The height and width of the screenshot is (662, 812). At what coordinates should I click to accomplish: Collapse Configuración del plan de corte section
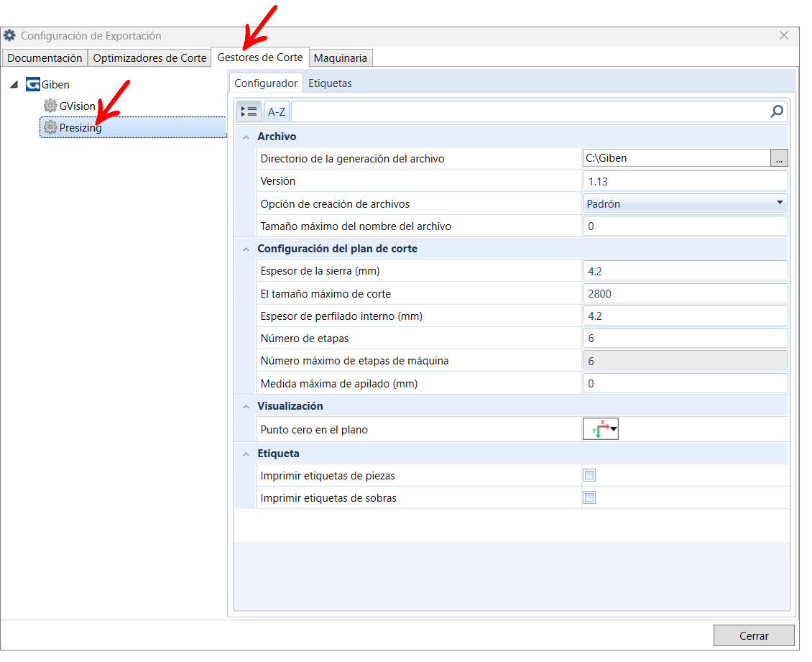[246, 249]
